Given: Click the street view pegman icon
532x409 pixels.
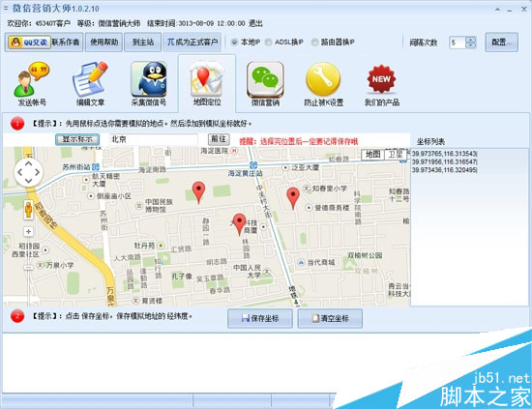Looking at the screenshot, I should click(28, 210).
